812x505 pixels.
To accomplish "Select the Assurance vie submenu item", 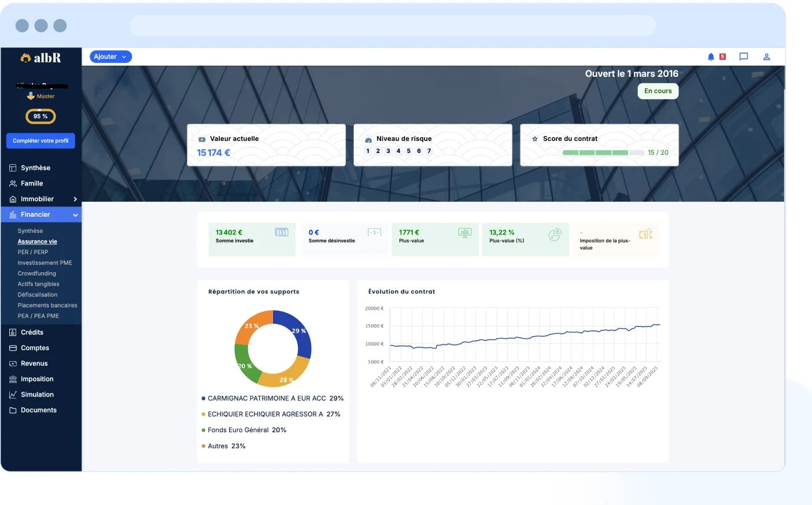I will [x=37, y=242].
